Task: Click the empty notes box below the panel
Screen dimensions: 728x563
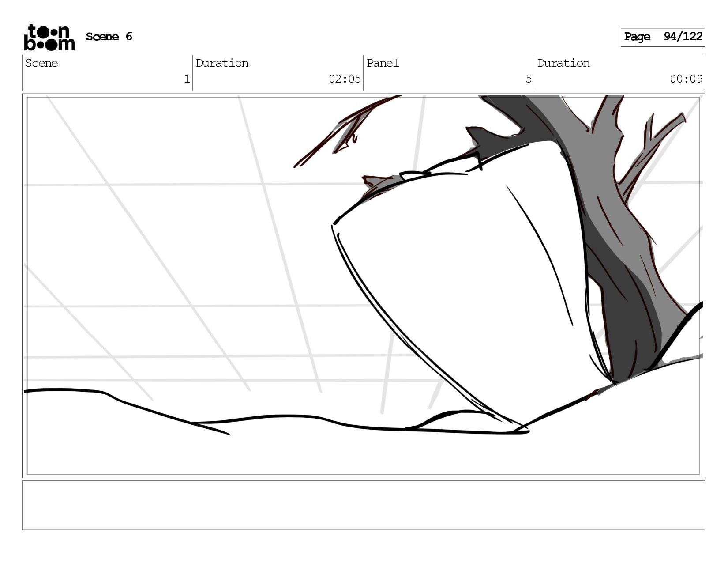Action: click(x=363, y=505)
